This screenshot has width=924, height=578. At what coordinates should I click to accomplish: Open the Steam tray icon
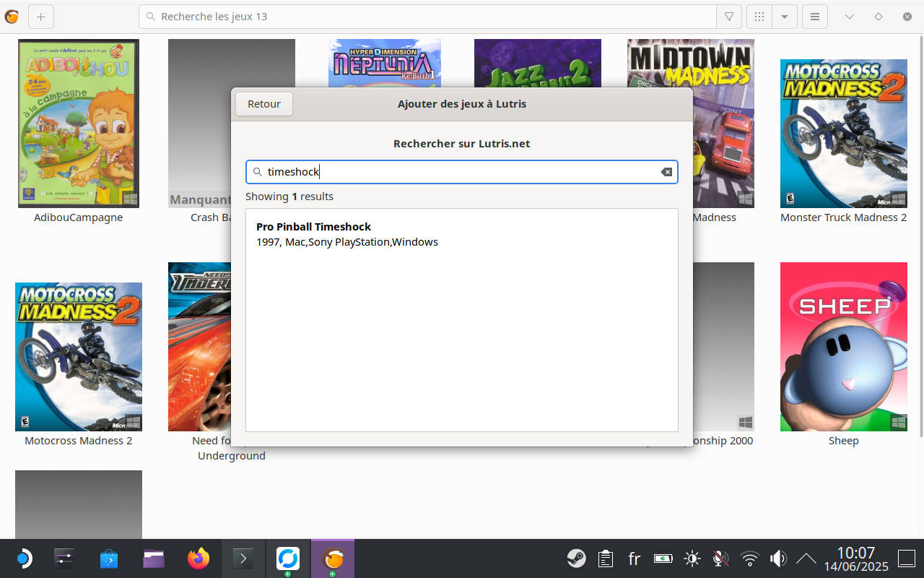click(x=576, y=558)
